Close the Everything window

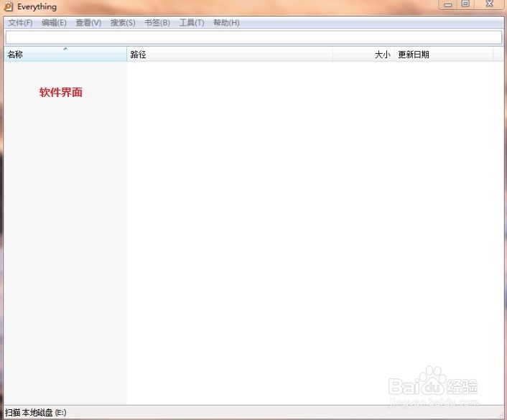pos(490,4)
